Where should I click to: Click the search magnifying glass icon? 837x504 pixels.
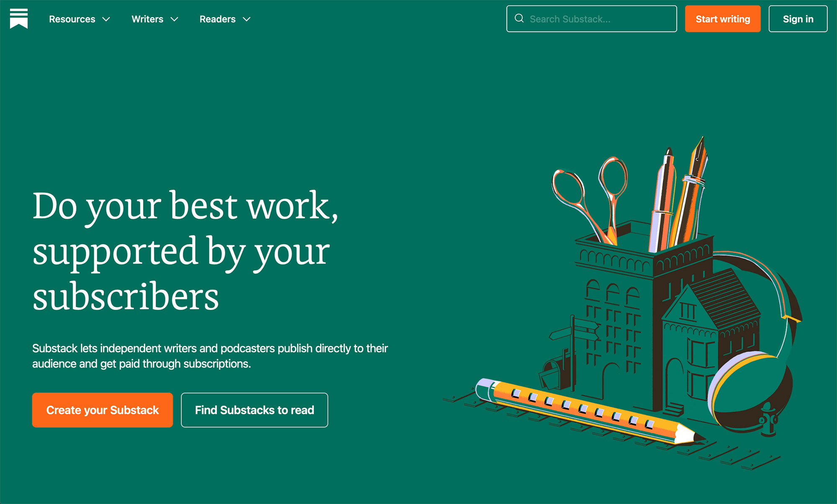click(519, 19)
